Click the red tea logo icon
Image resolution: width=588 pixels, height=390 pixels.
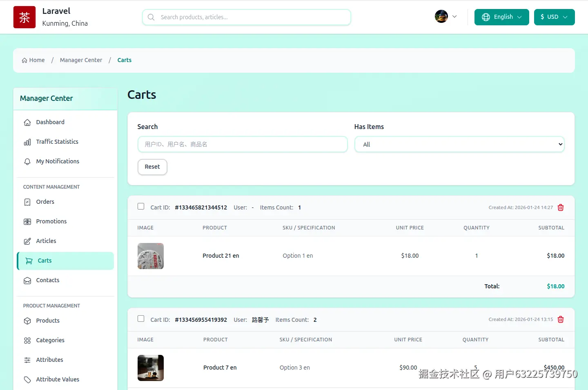(24, 17)
